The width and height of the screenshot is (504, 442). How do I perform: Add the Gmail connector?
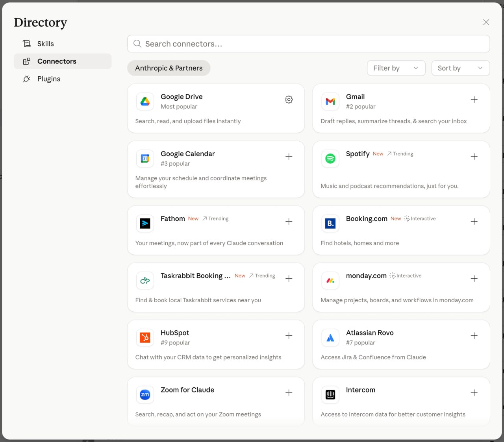tap(474, 100)
